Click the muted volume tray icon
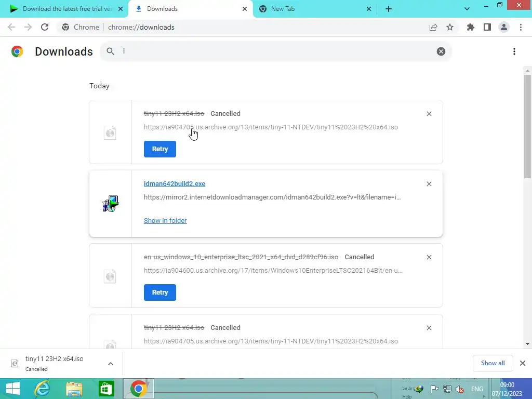The image size is (532, 399). click(460, 389)
